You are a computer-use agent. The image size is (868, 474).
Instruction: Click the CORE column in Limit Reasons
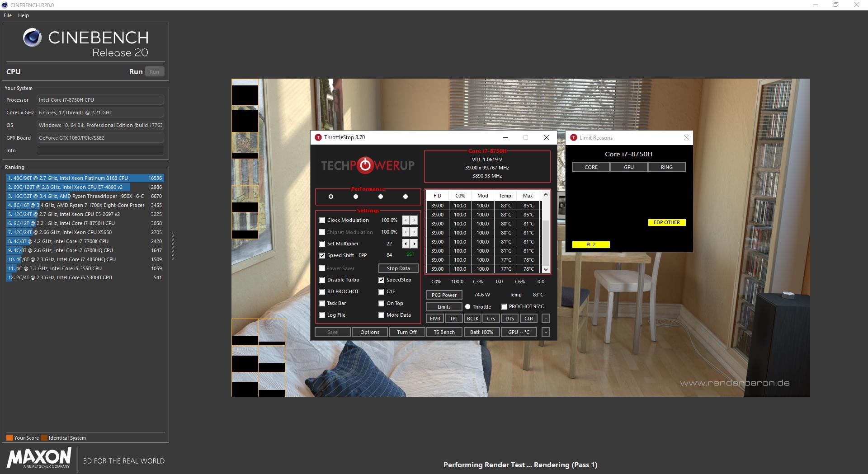tap(591, 167)
